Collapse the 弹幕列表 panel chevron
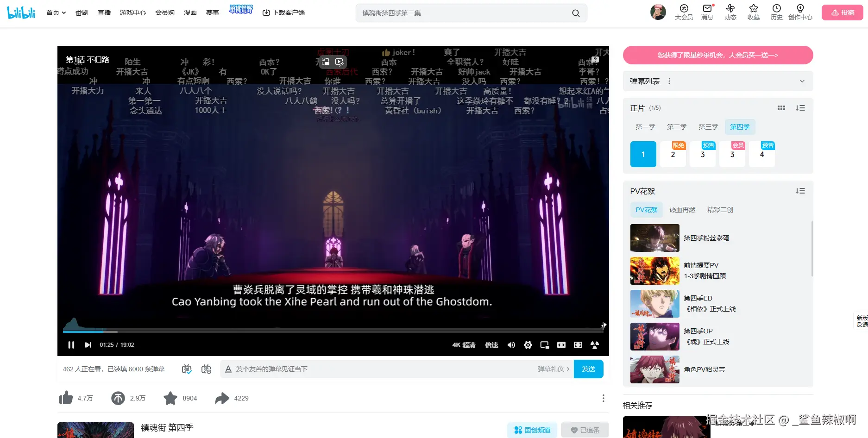This screenshot has width=868, height=438. 802,81
